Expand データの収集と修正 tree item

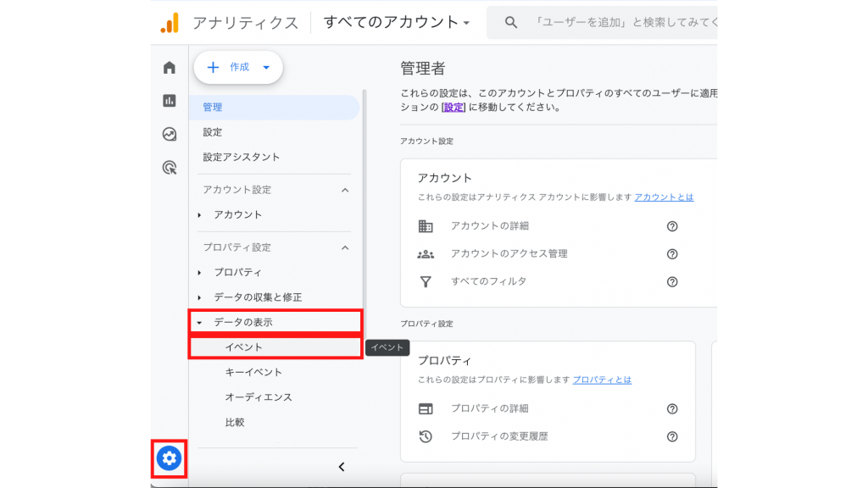199,297
